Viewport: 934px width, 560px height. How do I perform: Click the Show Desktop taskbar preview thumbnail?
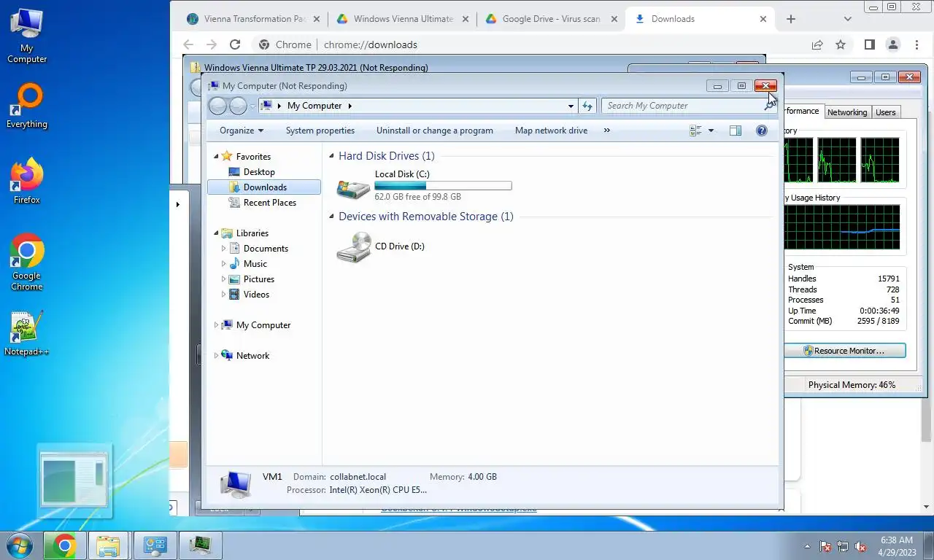[74, 479]
